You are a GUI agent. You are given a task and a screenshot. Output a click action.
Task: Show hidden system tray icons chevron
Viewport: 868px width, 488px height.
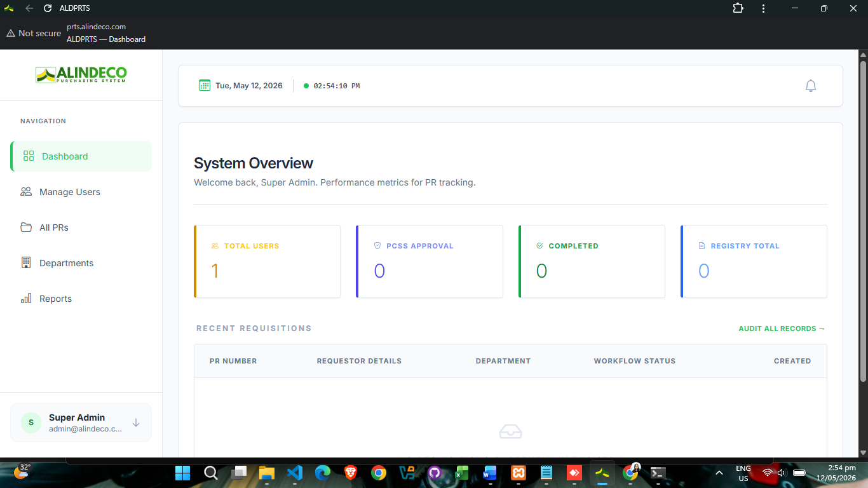(719, 473)
